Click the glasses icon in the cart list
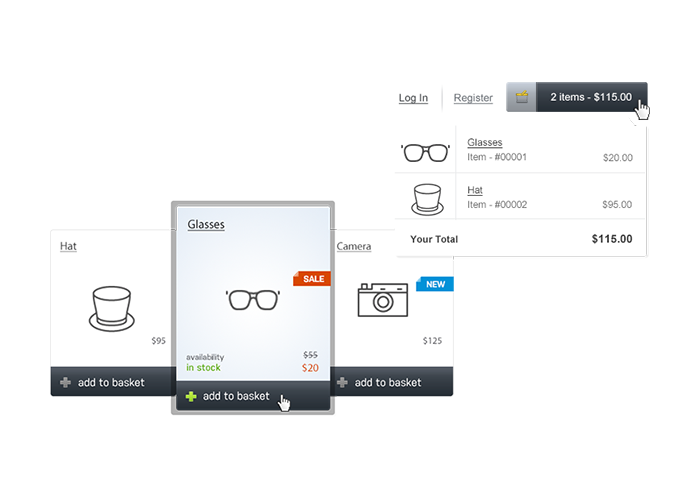Screen dimensions: 700x500 425,152
